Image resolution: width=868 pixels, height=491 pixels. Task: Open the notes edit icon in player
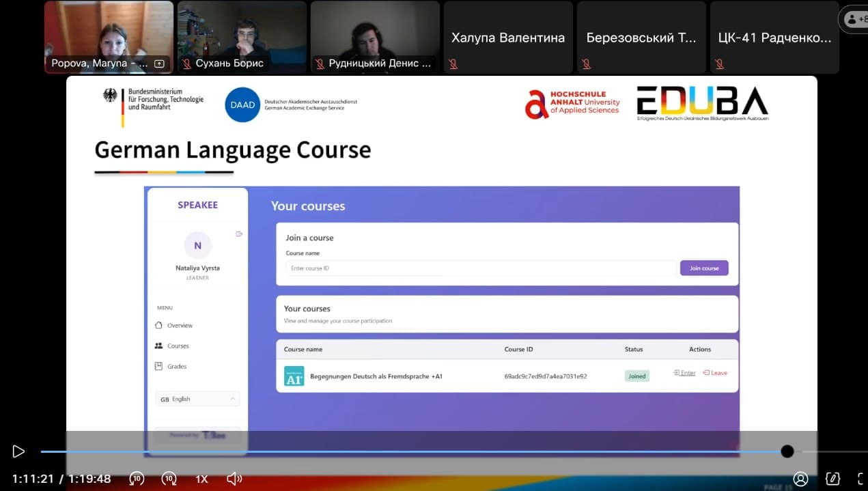(x=832, y=479)
